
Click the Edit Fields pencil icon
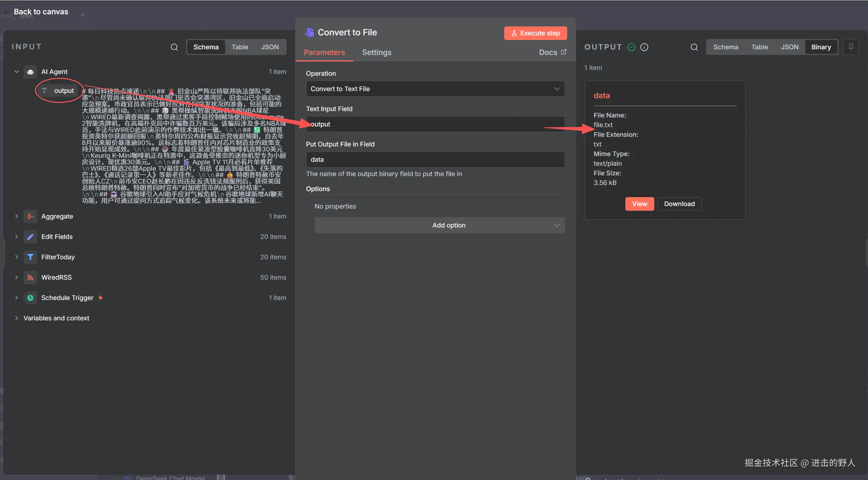pyautogui.click(x=30, y=237)
